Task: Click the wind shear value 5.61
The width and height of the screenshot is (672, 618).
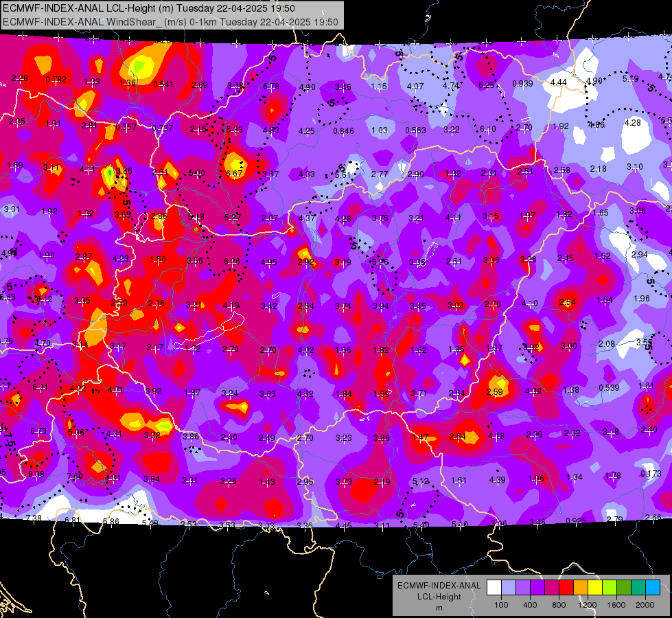Action: 343,174
